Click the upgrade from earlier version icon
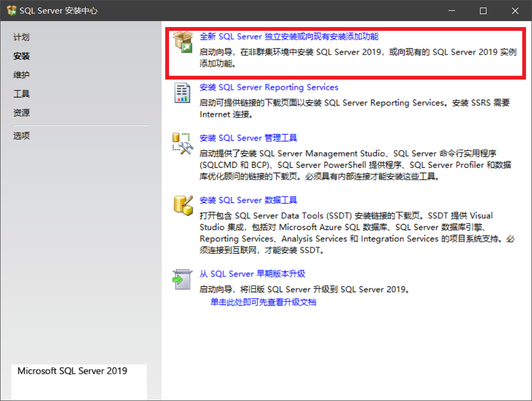 pyautogui.click(x=183, y=280)
